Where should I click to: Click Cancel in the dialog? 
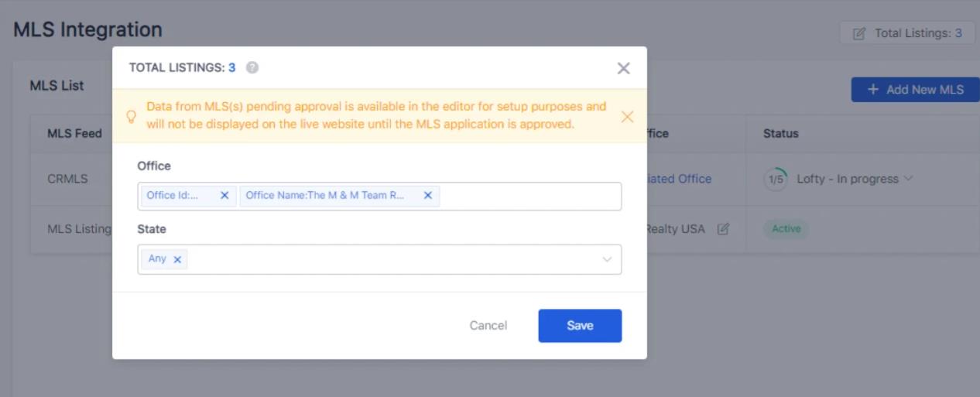[x=488, y=326]
